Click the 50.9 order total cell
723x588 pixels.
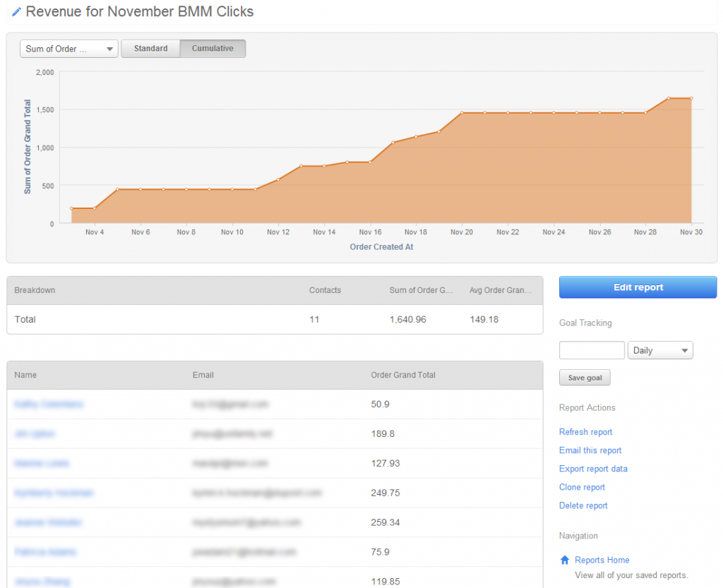(x=380, y=404)
